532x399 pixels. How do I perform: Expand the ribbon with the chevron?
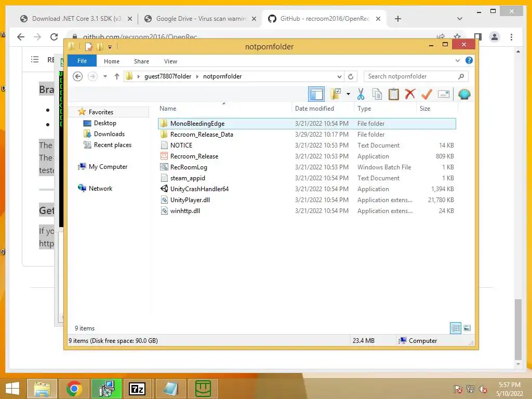point(457,61)
